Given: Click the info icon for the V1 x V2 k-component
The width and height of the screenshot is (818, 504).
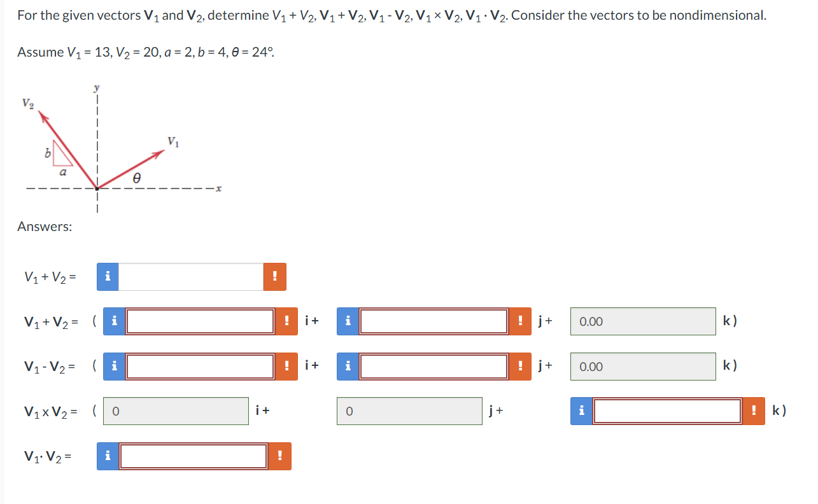Looking at the screenshot, I should pyautogui.click(x=580, y=411).
